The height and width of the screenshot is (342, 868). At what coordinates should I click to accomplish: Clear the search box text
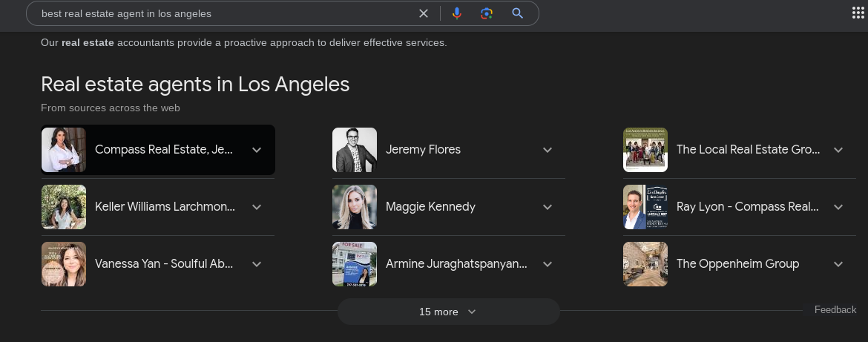[424, 13]
